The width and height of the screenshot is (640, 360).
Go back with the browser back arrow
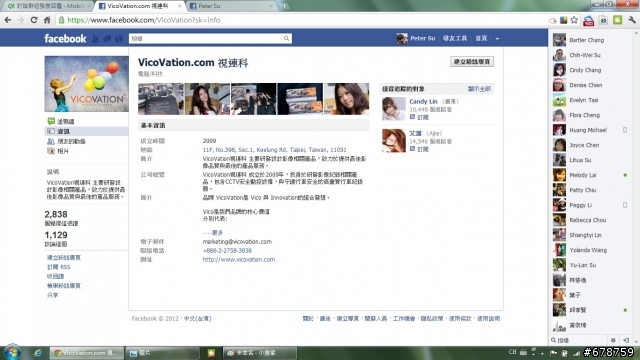[8, 20]
